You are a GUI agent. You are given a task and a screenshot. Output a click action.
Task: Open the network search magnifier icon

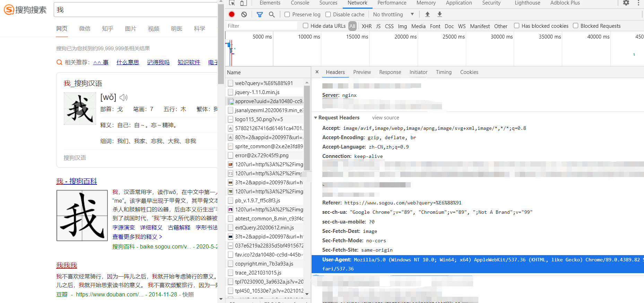click(x=272, y=15)
